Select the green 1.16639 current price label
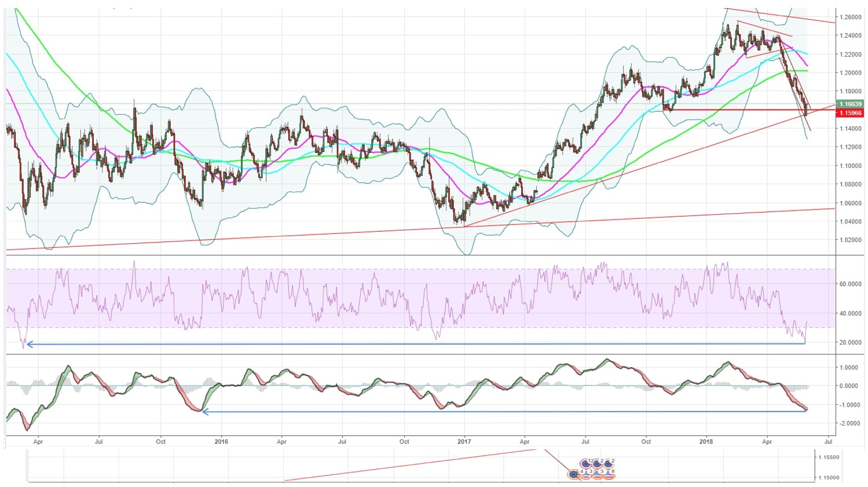The image size is (868, 487). (x=851, y=104)
